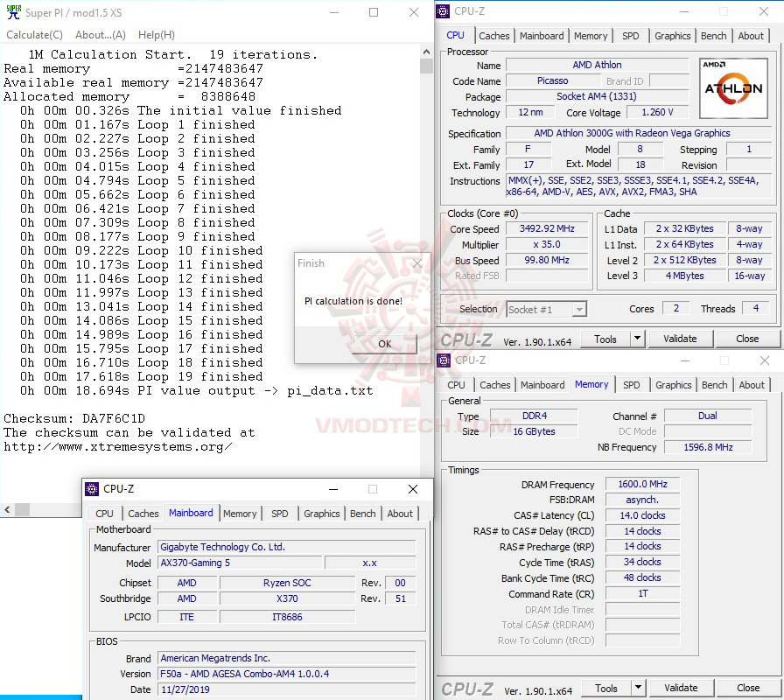This screenshot has height=700, width=784.
Task: Expand Tools dropdown arrow in top CPU-Z window
Action: pos(638,339)
